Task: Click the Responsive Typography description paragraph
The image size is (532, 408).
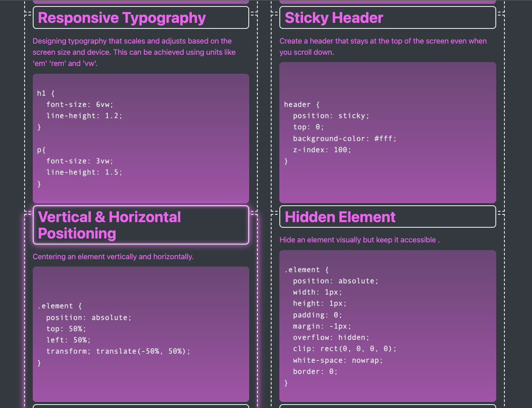Action: pos(134,52)
